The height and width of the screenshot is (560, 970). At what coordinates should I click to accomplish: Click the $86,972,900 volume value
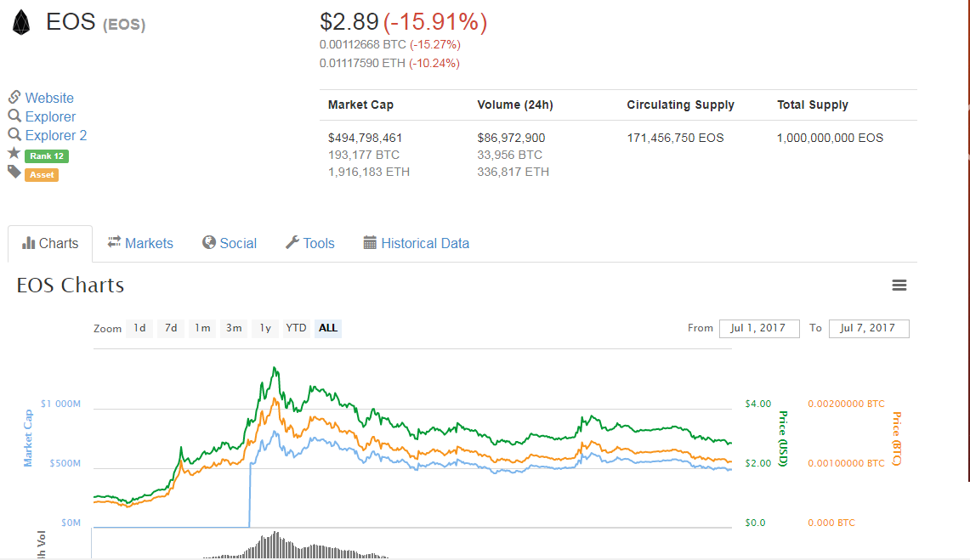click(511, 138)
